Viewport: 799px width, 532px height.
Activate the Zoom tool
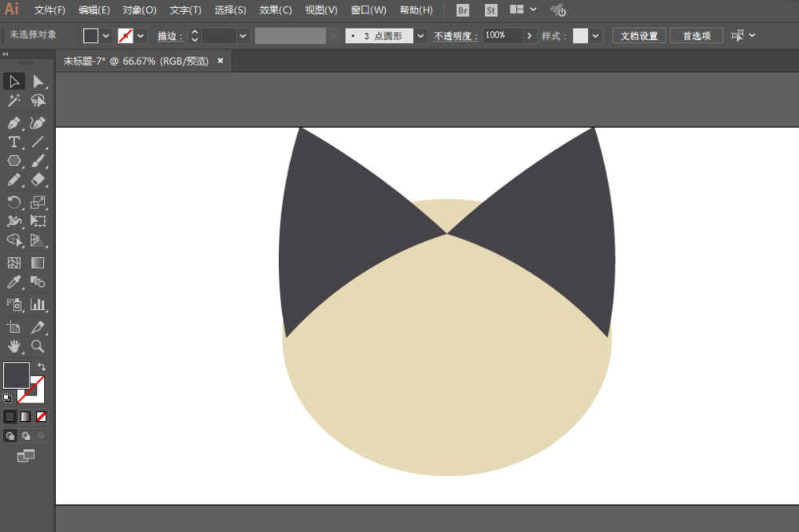pos(38,347)
